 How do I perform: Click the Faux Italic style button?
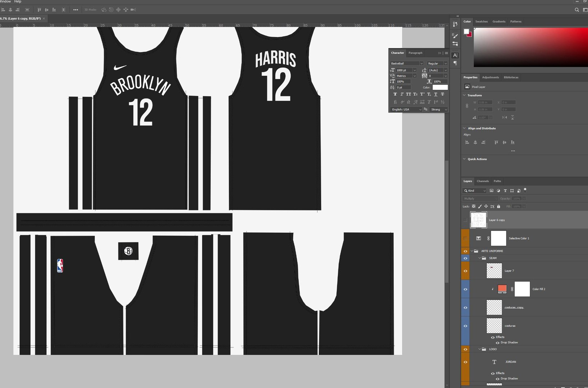(402, 94)
